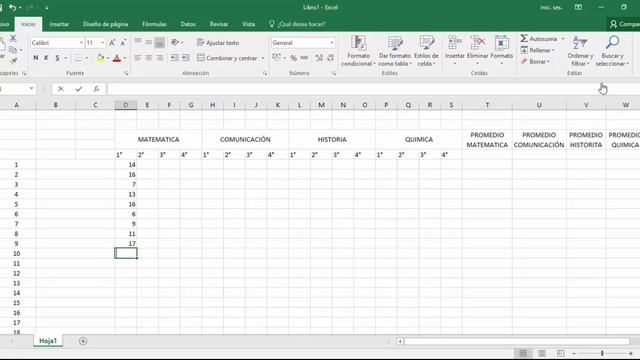This screenshot has width=640, height=360.
Task: Switch to Diseño de página tab
Action: tap(105, 24)
